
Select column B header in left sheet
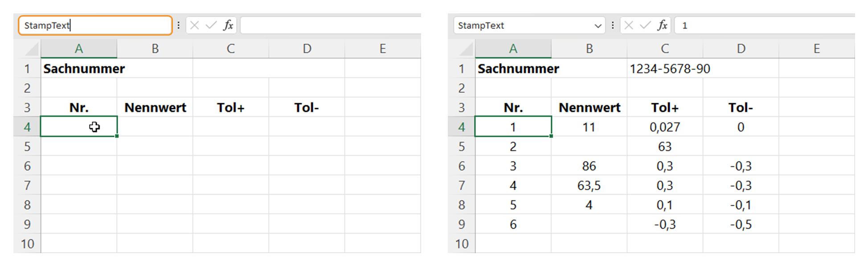click(155, 49)
